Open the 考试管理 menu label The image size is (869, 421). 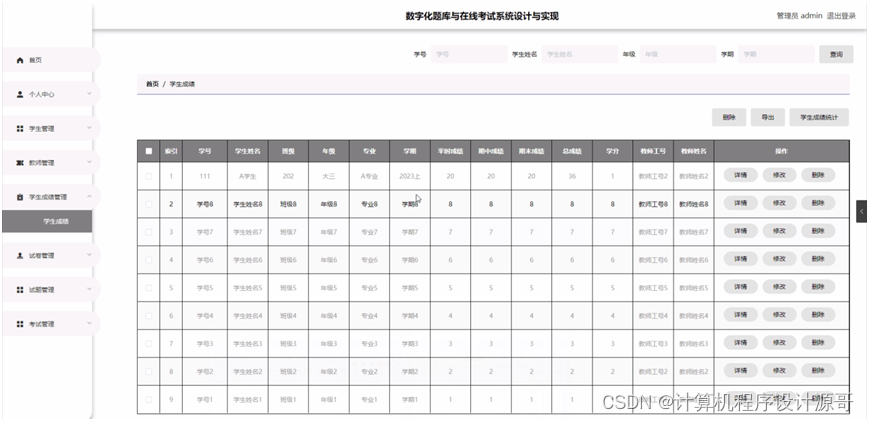coord(42,324)
